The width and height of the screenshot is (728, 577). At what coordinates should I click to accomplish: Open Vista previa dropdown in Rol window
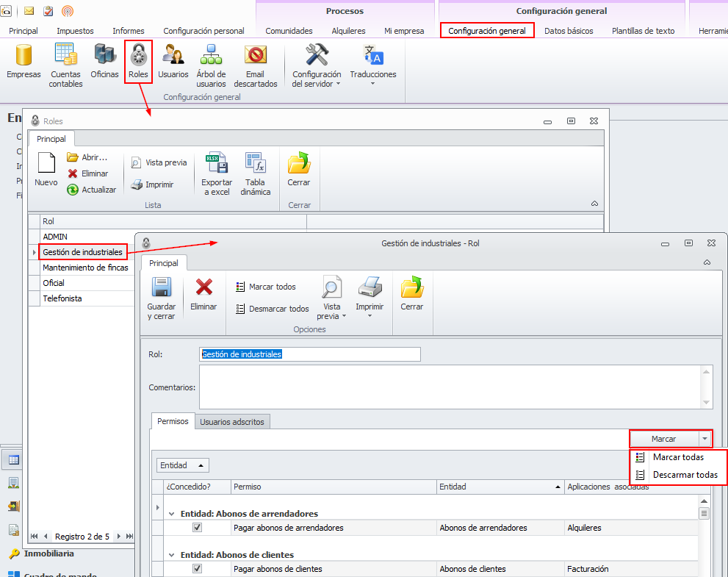(x=344, y=316)
